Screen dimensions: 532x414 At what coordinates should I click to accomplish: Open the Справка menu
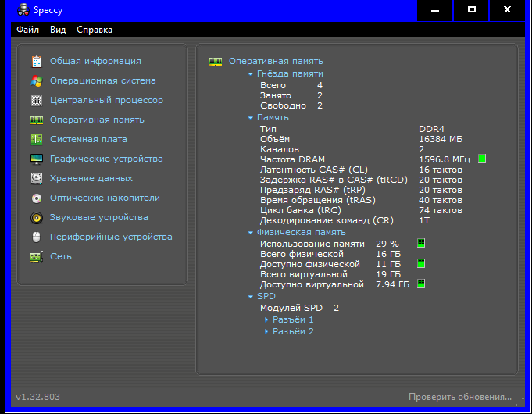click(x=95, y=30)
